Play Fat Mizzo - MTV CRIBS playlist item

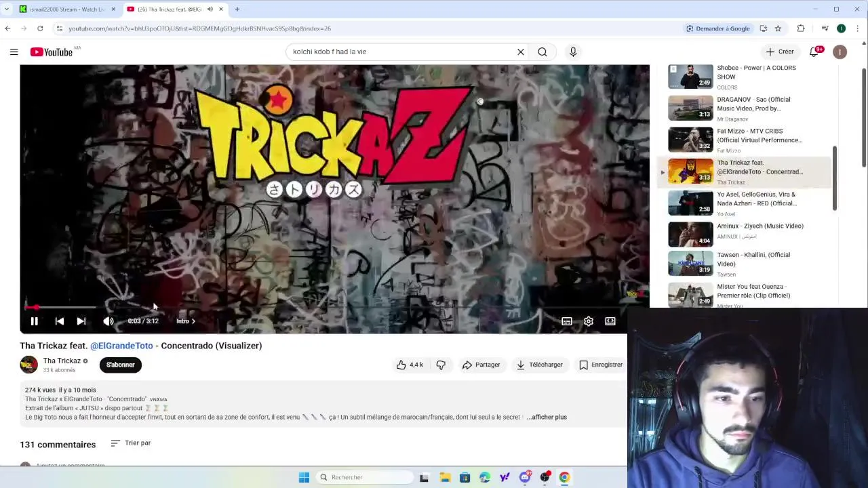click(743, 140)
